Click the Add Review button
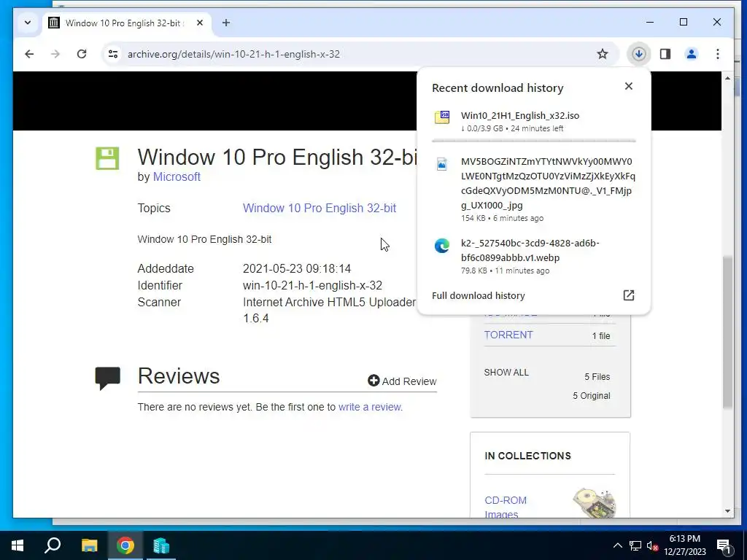Viewport: 747px width, 560px height. (x=402, y=381)
